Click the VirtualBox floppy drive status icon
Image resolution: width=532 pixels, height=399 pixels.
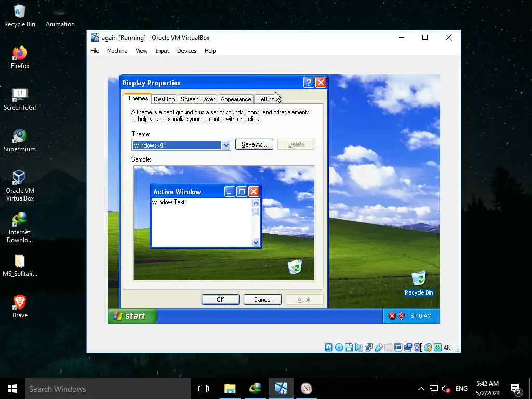(349, 348)
